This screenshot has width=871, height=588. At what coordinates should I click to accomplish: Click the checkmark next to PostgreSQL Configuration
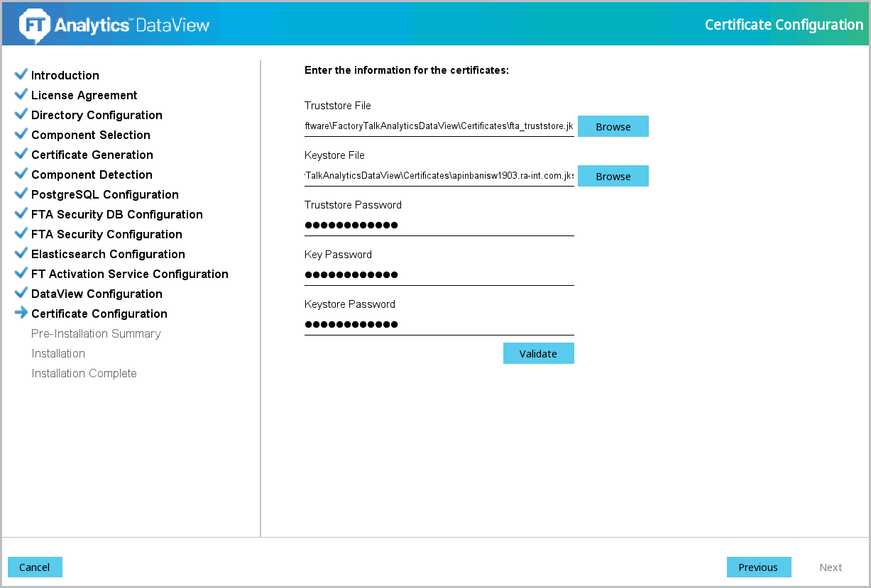pos(21,194)
